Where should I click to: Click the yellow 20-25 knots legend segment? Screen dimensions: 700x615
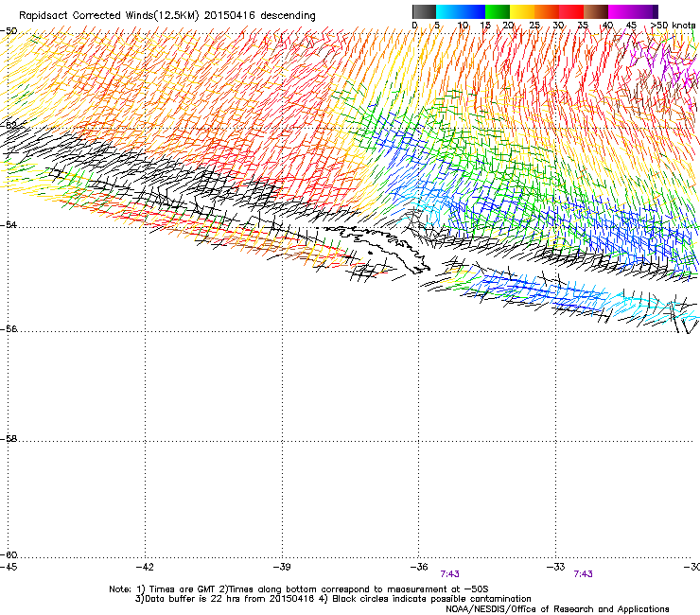coord(522,11)
